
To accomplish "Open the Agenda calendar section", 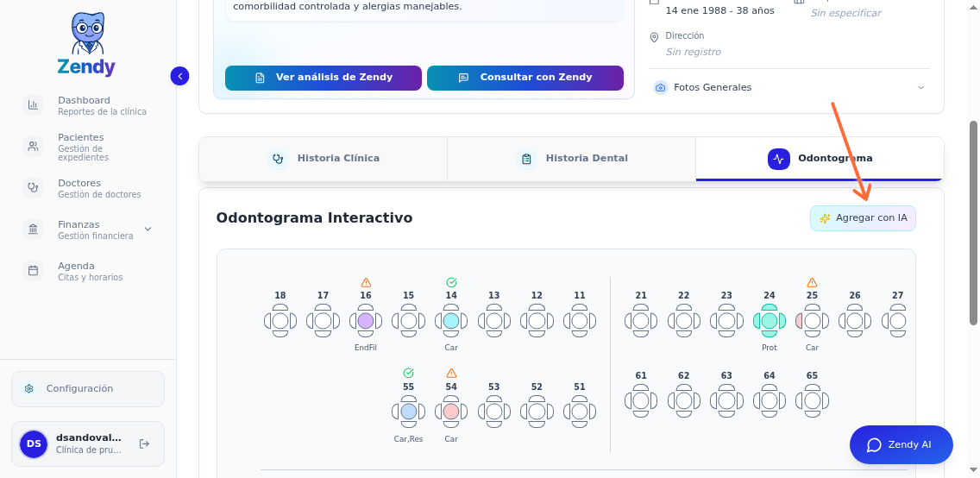I will [x=76, y=271].
